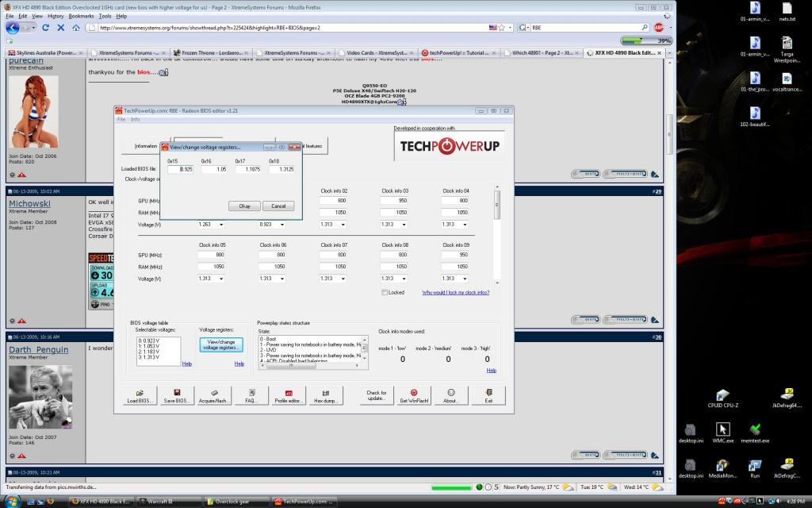This screenshot has height=508, width=812.
Task: Open the FAQ button in RBE
Action: [x=251, y=396]
